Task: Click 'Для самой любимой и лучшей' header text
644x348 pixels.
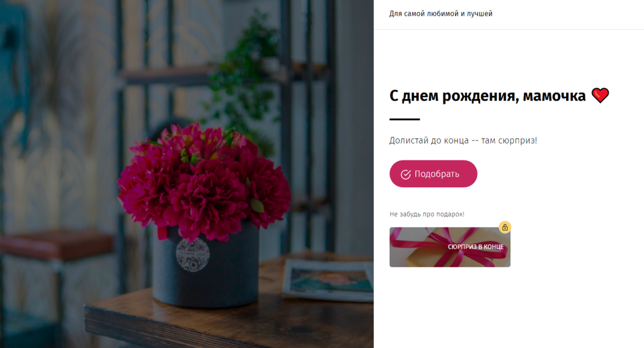Action: (x=441, y=13)
